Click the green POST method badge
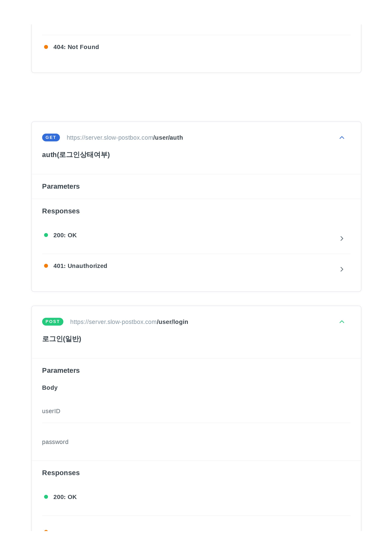 tap(52, 322)
